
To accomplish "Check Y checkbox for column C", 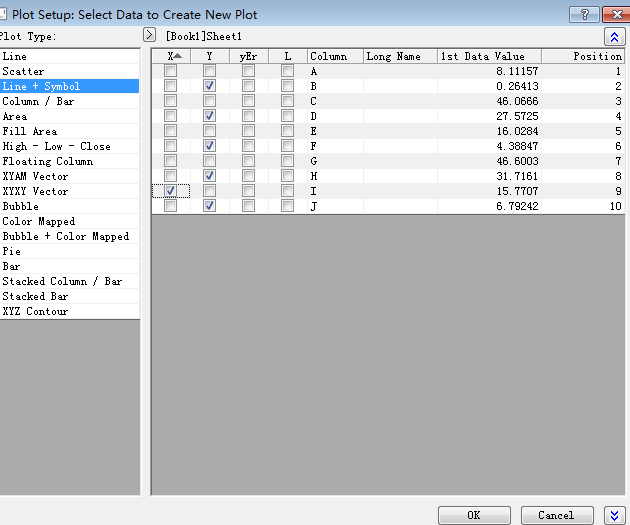I will point(209,100).
